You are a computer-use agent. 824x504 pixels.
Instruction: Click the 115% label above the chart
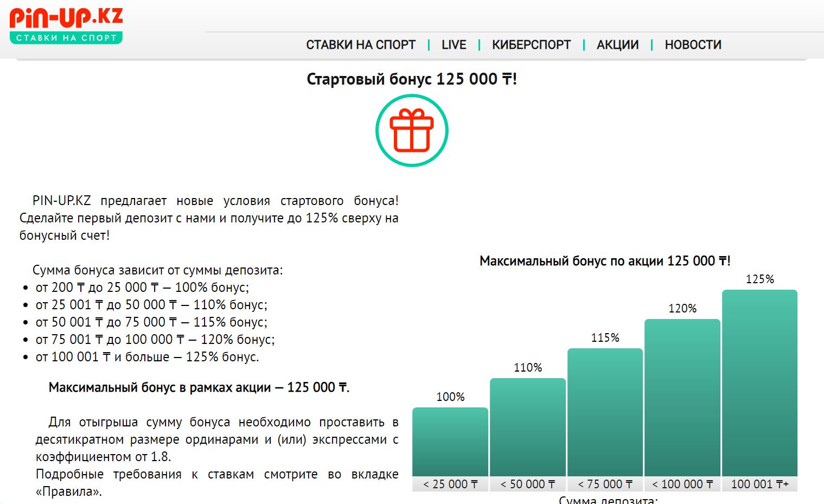tap(605, 338)
